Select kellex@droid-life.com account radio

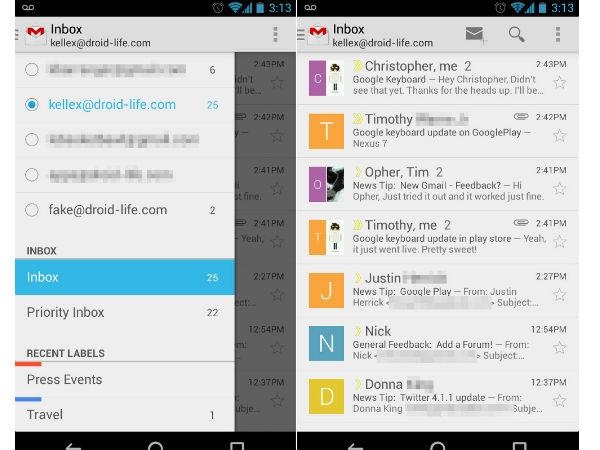coord(32,104)
